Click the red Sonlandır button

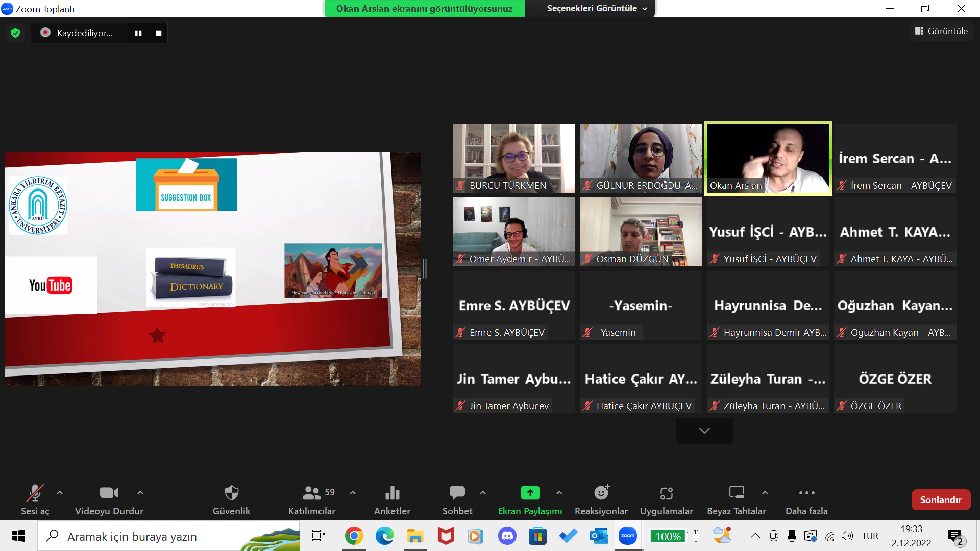pyautogui.click(x=941, y=500)
